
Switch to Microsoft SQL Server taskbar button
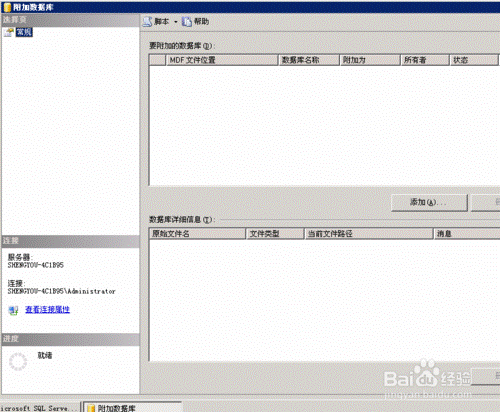coord(39,408)
